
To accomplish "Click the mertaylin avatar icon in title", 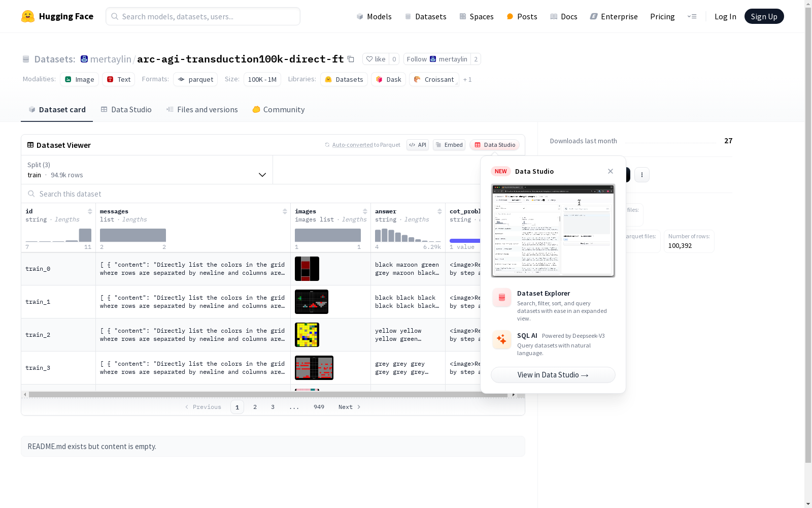I will (84, 59).
